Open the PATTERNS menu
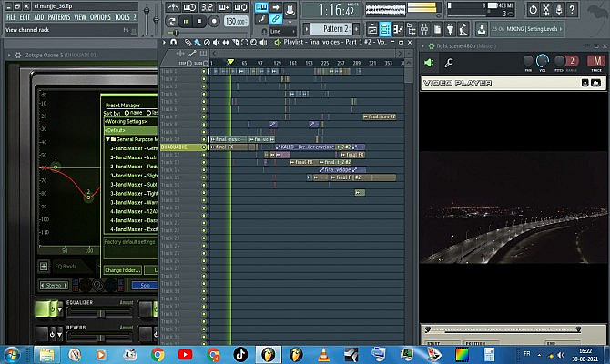This screenshot has width=610, height=364. (x=58, y=17)
